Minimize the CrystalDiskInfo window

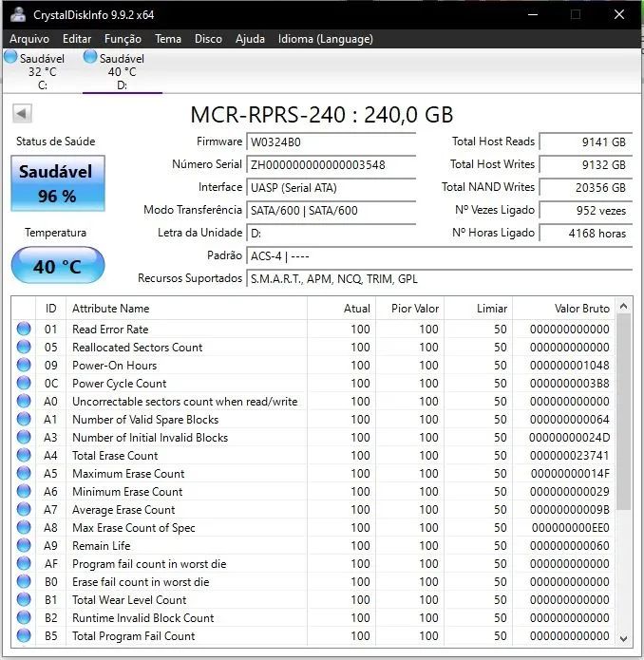[533, 14]
